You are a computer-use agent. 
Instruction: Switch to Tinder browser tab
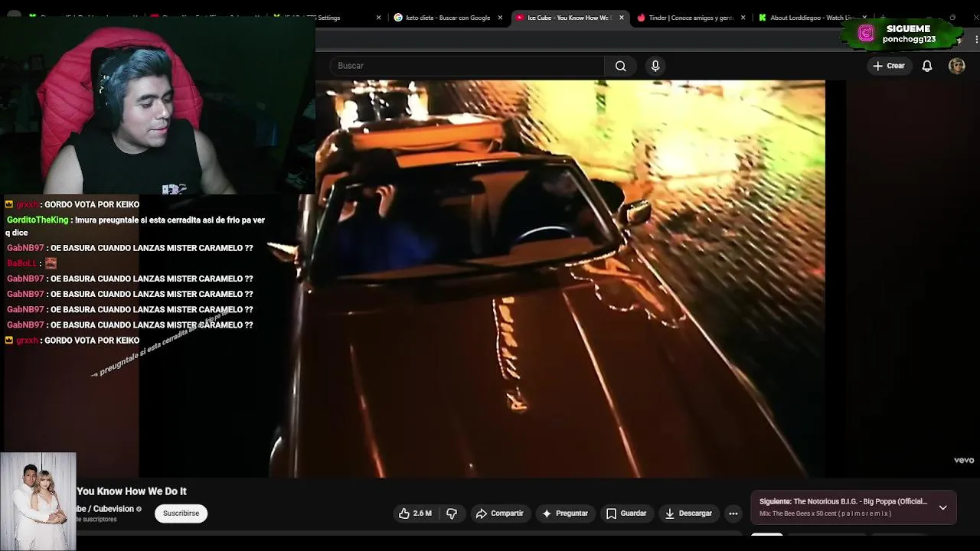click(689, 18)
